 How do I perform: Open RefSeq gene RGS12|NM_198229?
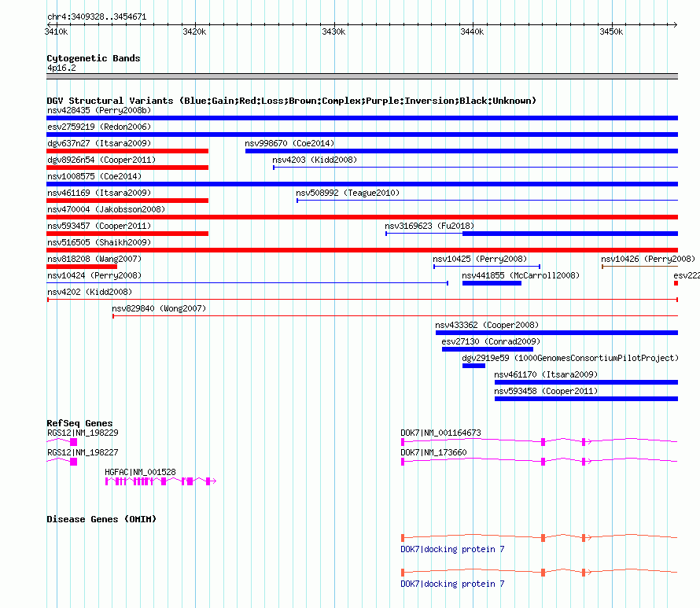pyautogui.click(x=61, y=442)
